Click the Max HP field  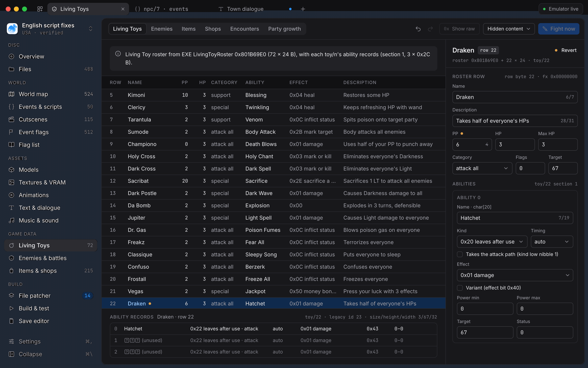[x=558, y=145]
